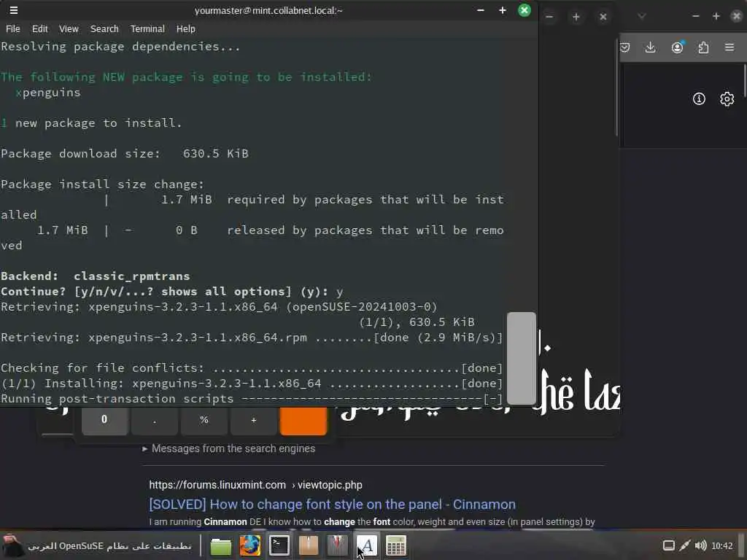Click the display icon in the system tray
The width and height of the screenshot is (747, 560).
(x=669, y=545)
